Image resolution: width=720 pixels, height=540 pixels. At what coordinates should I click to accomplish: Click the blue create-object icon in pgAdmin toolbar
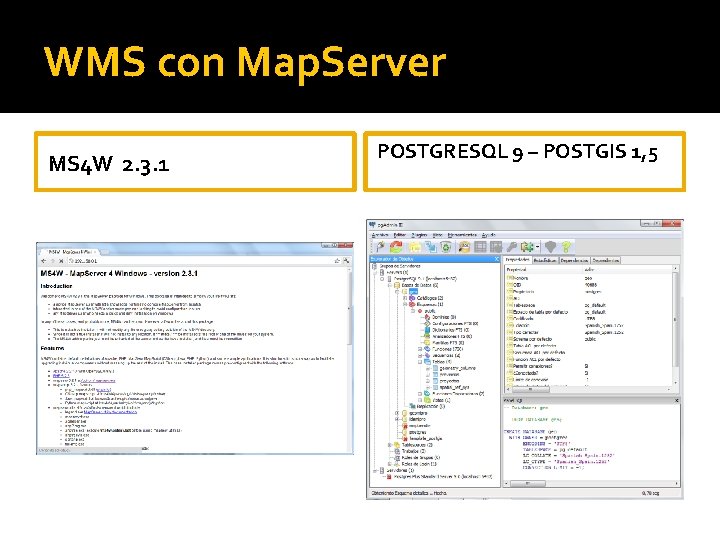coord(430,247)
